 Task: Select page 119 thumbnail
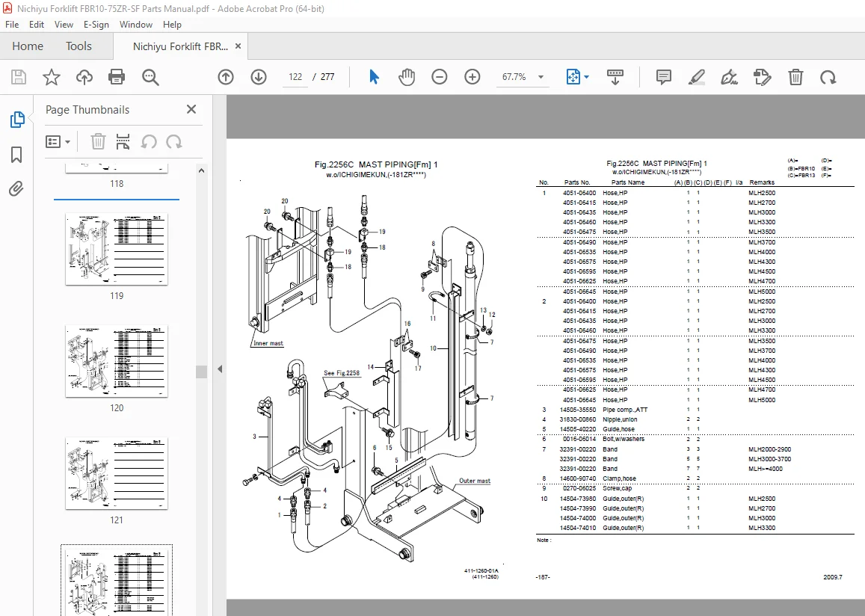(x=117, y=249)
